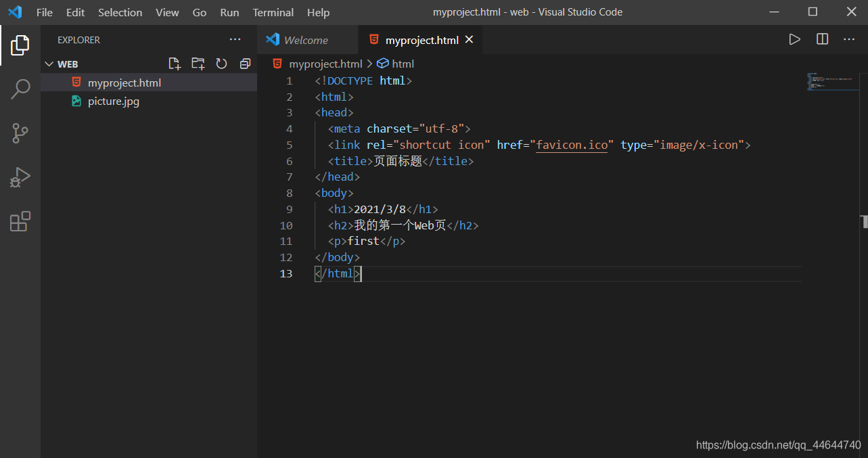The height and width of the screenshot is (458, 868).
Task: Refresh the Explorer file list
Action: tap(221, 64)
